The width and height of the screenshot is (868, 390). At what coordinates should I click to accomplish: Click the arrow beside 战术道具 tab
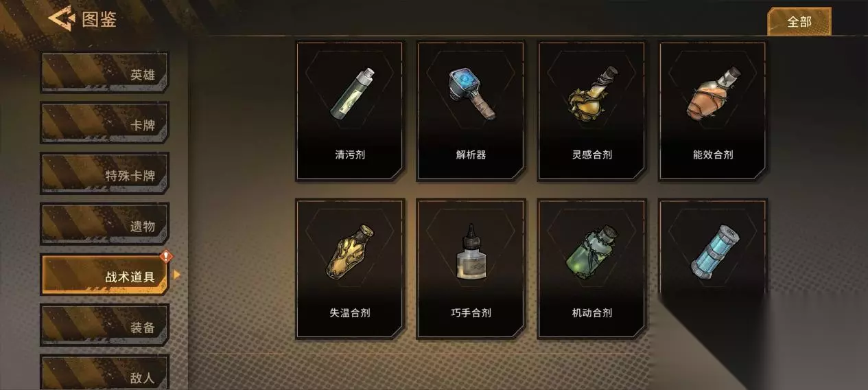pyautogui.click(x=177, y=275)
